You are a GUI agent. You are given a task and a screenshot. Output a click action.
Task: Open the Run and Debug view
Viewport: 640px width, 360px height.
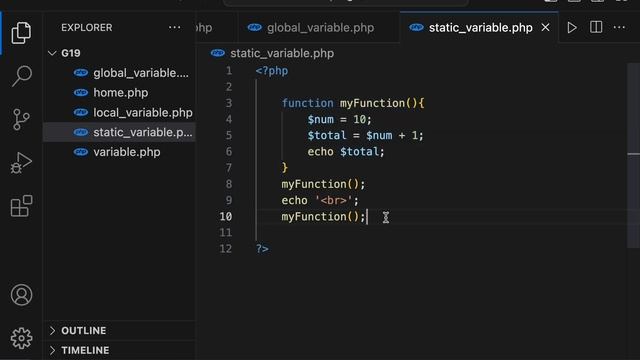(21, 163)
